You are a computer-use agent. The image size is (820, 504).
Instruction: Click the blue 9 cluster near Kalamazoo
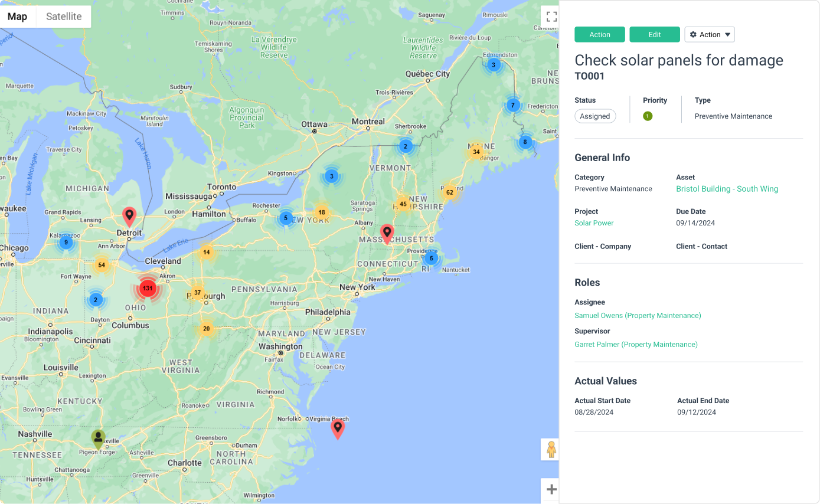point(66,242)
